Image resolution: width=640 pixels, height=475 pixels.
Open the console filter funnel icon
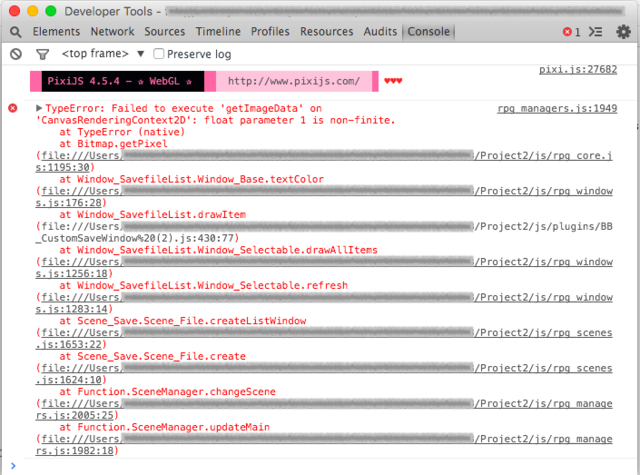tap(42, 54)
